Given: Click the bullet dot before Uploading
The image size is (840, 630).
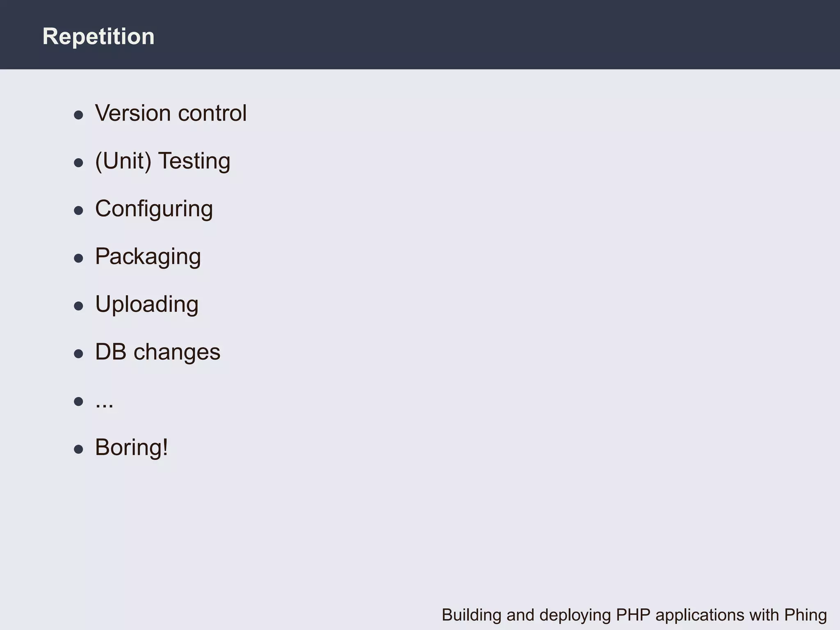Looking at the screenshot, I should click(78, 306).
